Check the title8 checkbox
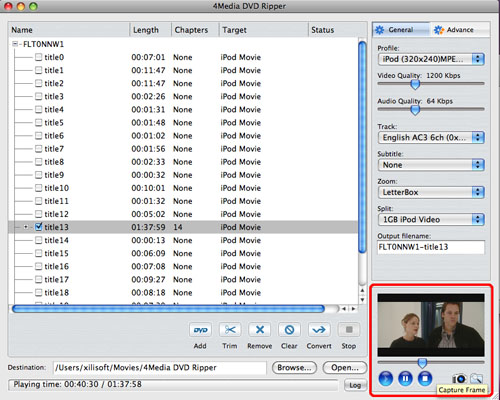 tap(39, 162)
